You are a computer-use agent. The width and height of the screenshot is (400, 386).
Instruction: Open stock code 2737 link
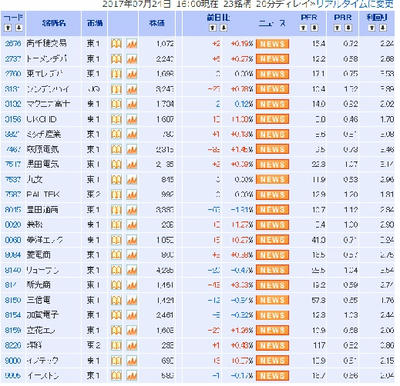13,59
